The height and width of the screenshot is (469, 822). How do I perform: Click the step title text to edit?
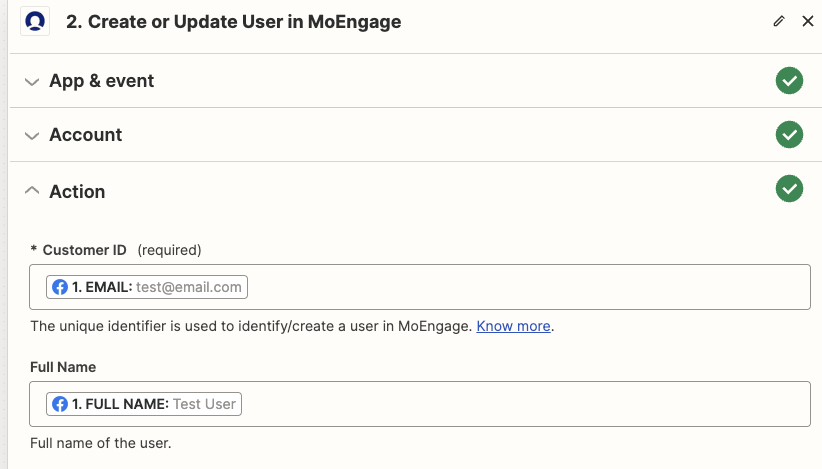click(x=233, y=21)
